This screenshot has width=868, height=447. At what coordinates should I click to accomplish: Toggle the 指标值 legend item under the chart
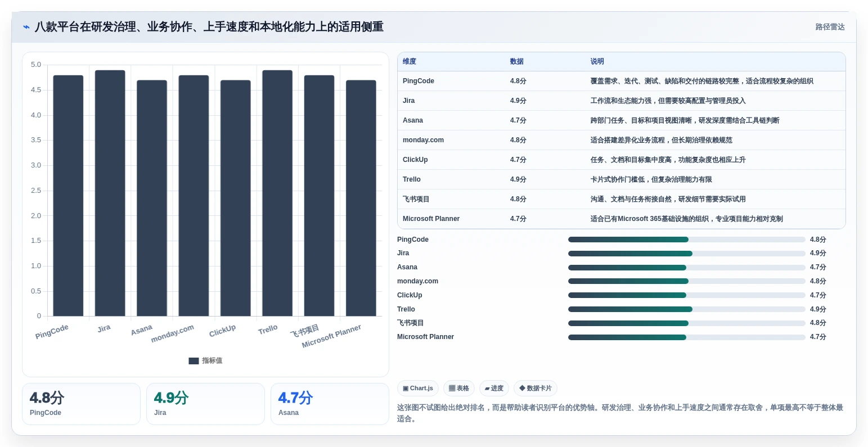pyautogui.click(x=205, y=361)
